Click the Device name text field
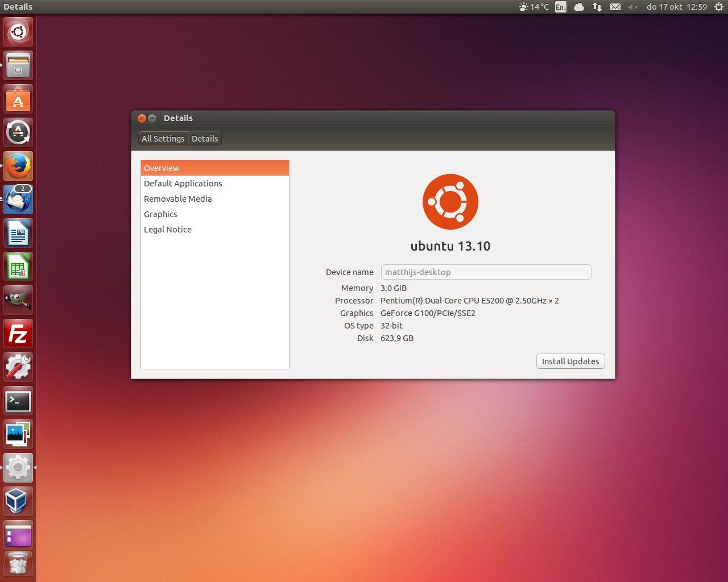This screenshot has width=728, height=582. point(486,272)
